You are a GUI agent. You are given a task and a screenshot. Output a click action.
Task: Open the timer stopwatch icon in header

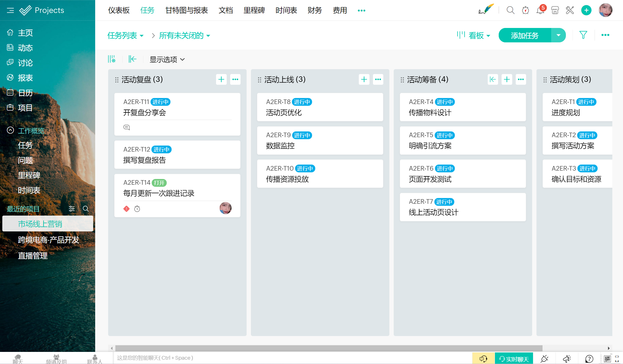[526, 11]
